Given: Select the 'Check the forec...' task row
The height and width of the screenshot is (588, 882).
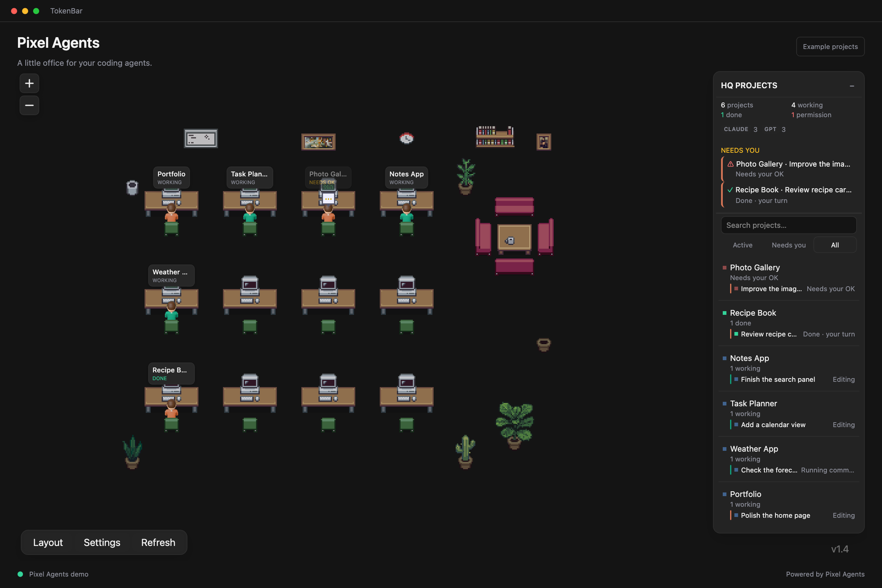Looking at the screenshot, I should pyautogui.click(x=792, y=470).
